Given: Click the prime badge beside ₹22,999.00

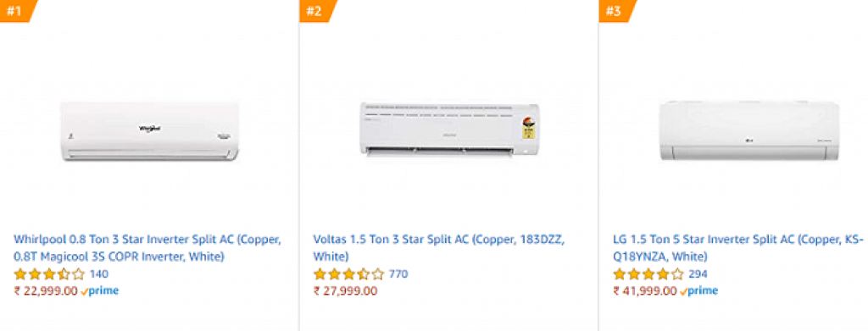Looking at the screenshot, I should coord(100,291).
